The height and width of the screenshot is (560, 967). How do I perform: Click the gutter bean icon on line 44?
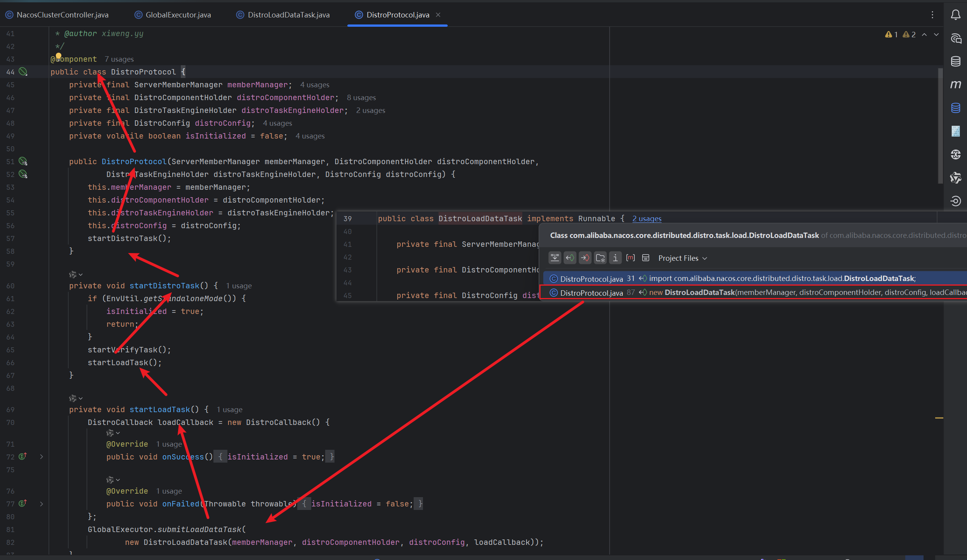(23, 71)
